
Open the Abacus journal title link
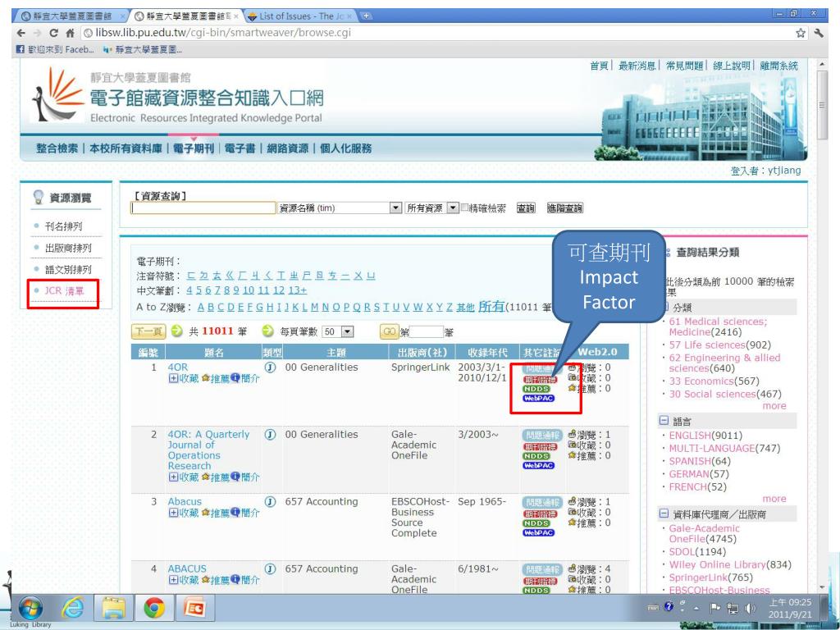pos(185,501)
